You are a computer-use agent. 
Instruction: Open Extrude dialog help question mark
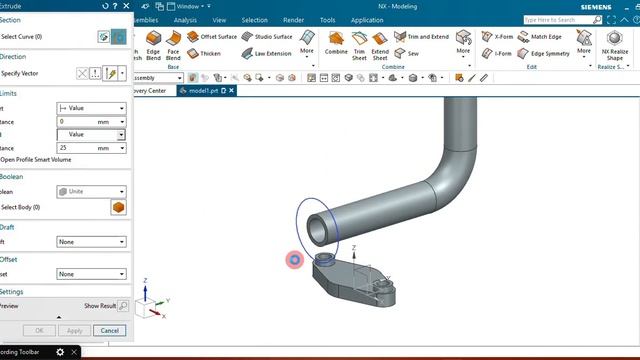tap(115, 6)
